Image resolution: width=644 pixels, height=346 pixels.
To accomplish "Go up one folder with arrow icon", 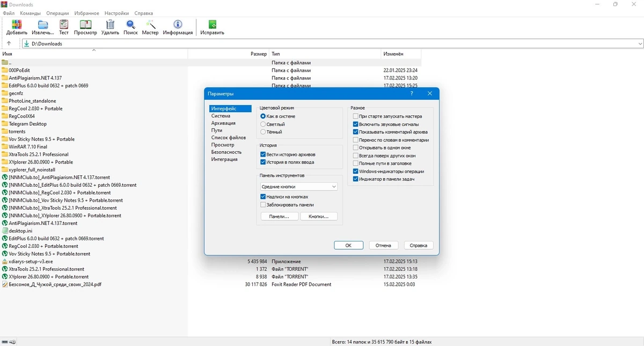I will pos(9,43).
